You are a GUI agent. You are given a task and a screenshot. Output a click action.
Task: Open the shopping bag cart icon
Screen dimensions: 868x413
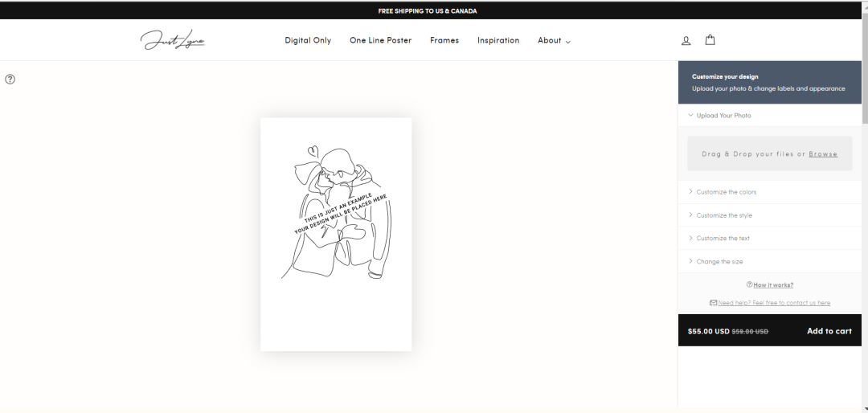pos(710,40)
